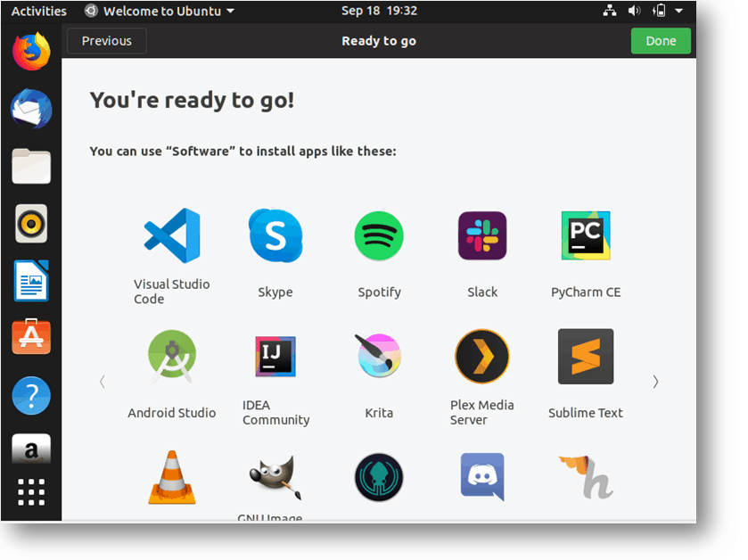Screen dimensions: 748x560
Task: Open the Activities overview
Action: pyautogui.click(x=39, y=11)
